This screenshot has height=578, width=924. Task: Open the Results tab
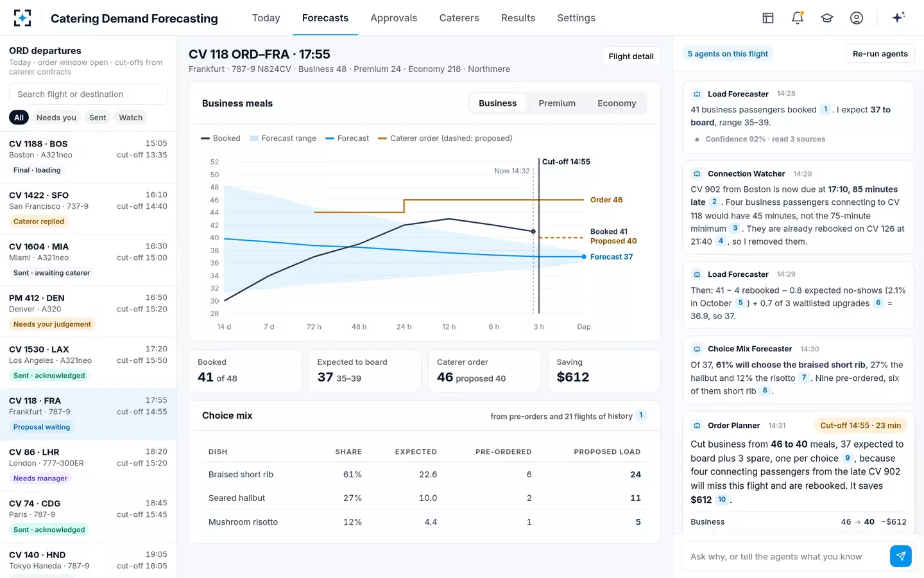[518, 18]
